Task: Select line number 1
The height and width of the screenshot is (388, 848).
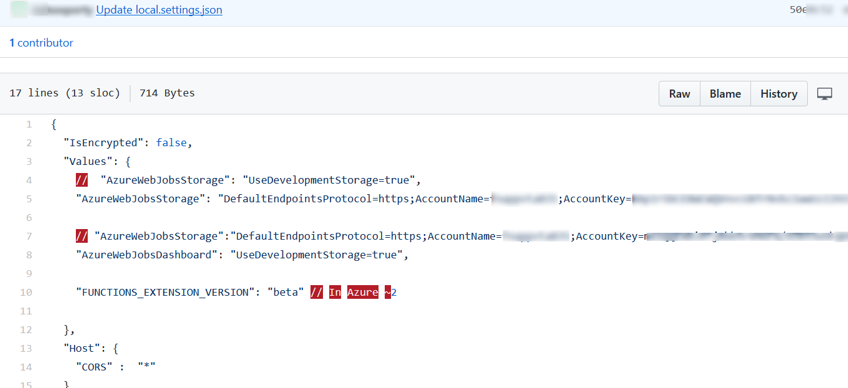Action: pyautogui.click(x=29, y=124)
